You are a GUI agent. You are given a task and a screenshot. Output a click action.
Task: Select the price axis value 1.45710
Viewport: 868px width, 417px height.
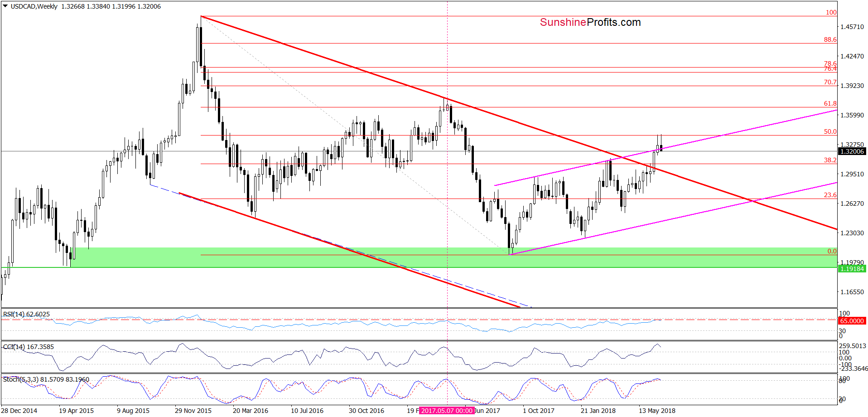(852, 27)
